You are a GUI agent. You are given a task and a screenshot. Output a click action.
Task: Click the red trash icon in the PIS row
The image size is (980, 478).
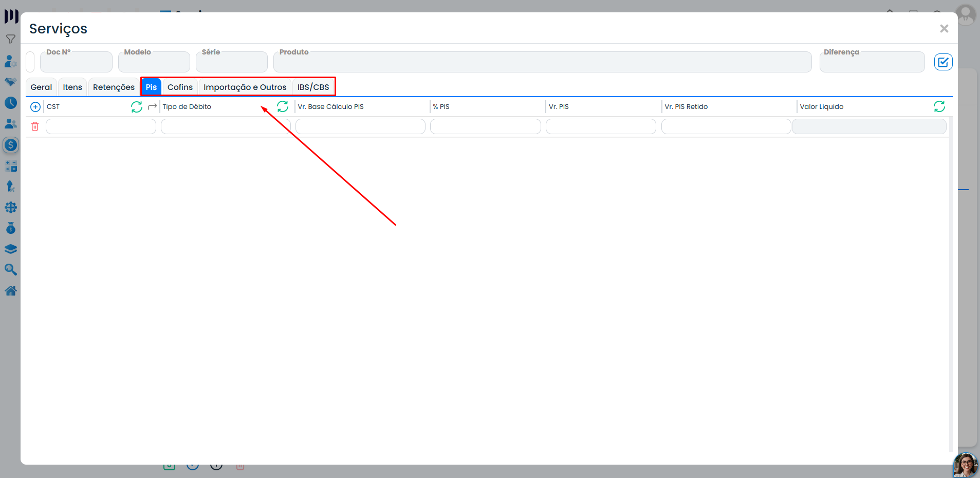[35, 126]
